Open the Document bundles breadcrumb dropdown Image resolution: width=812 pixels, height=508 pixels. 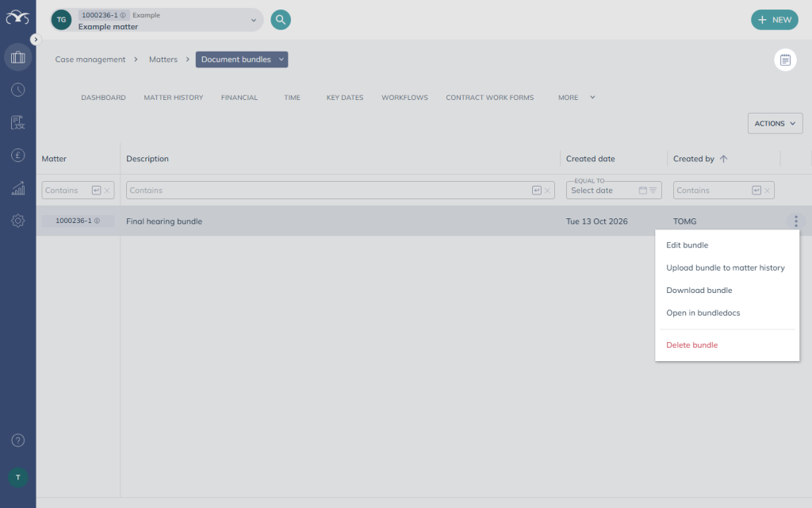[x=241, y=59]
